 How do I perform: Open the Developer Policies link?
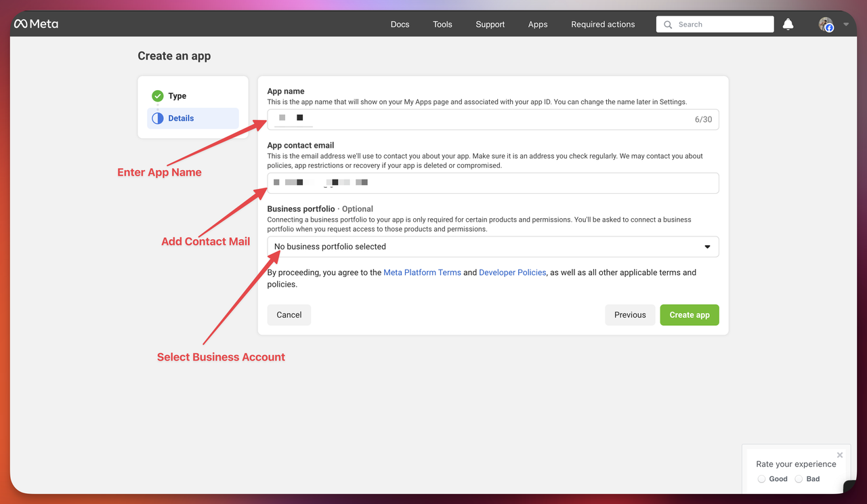click(512, 272)
